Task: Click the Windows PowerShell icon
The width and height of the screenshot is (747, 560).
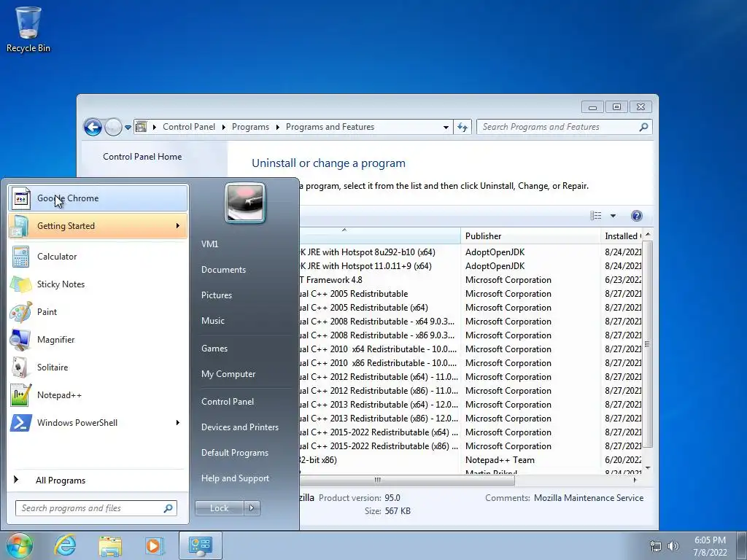Action: (21, 423)
